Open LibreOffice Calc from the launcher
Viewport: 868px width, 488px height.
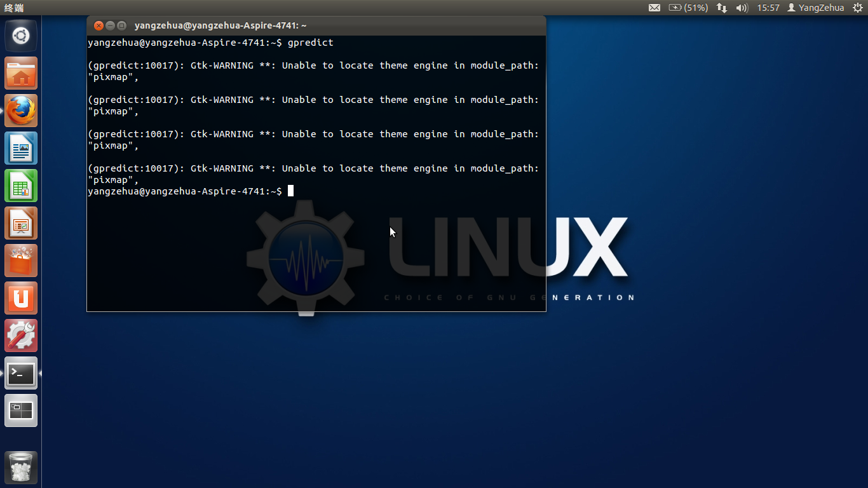(21, 186)
